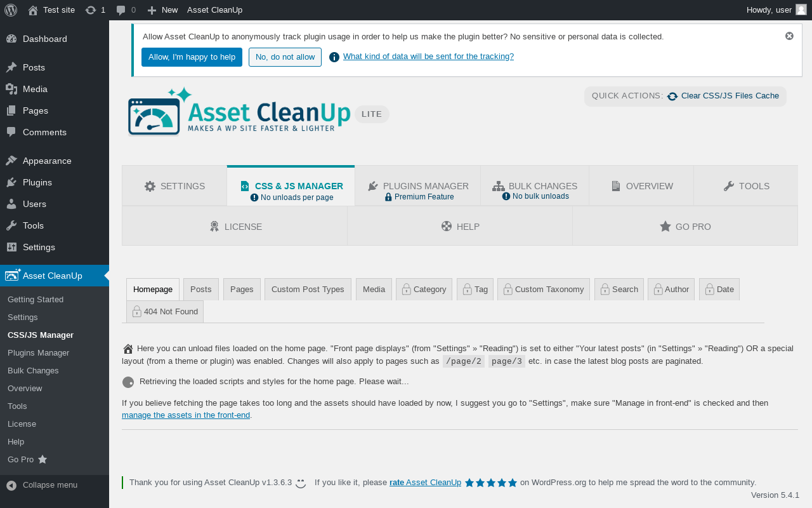Open the locked Custom Taxonomy sub-tab

[x=544, y=289]
